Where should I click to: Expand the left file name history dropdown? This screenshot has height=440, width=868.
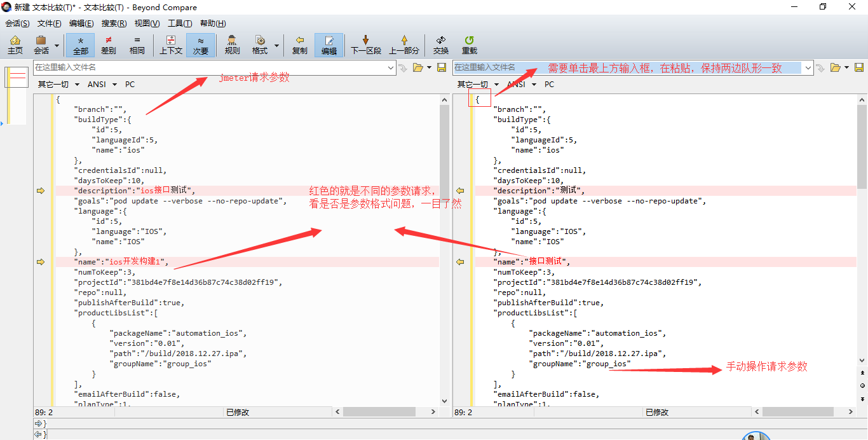[390, 67]
